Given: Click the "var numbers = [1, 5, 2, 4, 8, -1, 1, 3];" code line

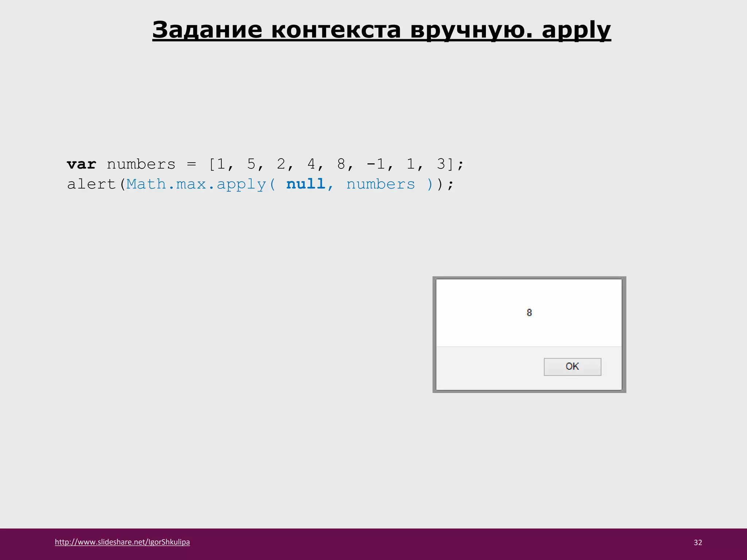Looking at the screenshot, I should (265, 164).
